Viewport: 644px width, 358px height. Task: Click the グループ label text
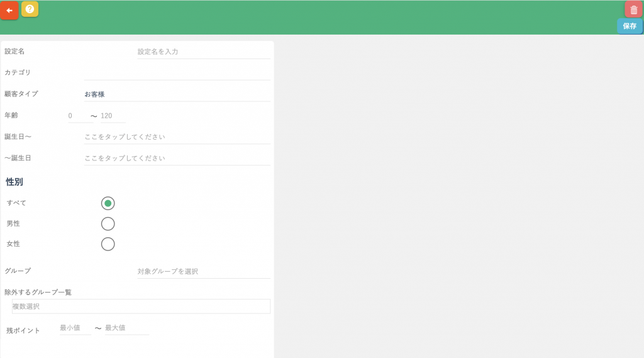[18, 271]
